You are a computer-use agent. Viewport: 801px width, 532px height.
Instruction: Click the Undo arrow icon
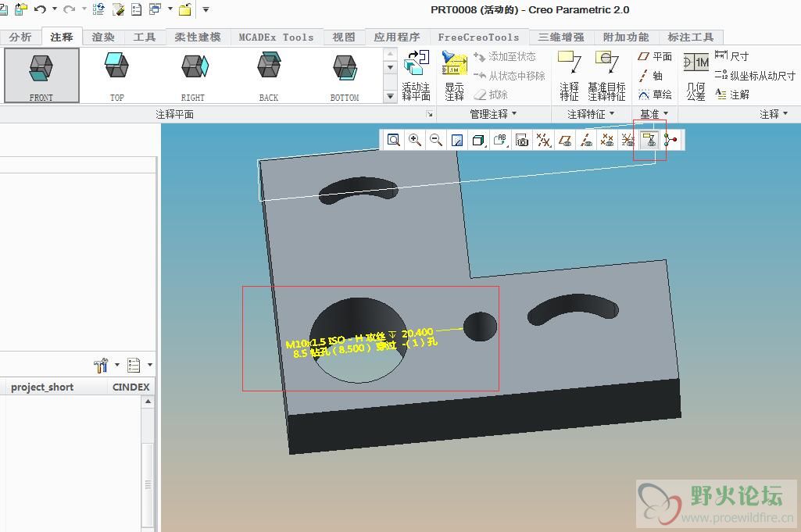pyautogui.click(x=41, y=9)
